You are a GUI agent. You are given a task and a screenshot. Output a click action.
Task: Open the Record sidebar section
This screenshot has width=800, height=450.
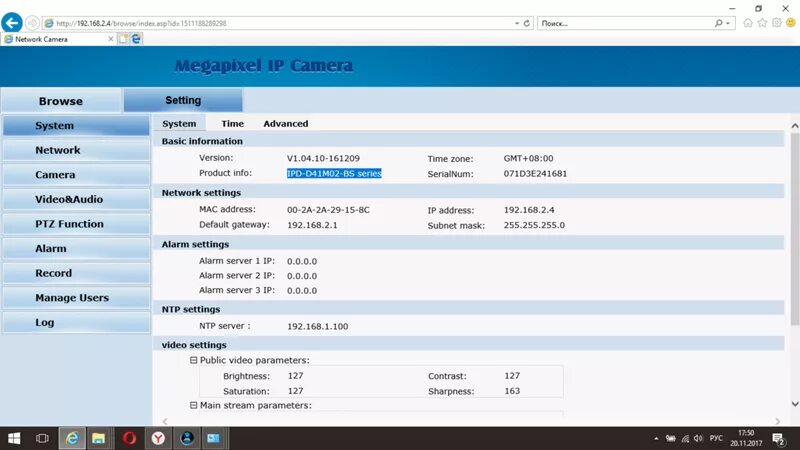point(76,273)
